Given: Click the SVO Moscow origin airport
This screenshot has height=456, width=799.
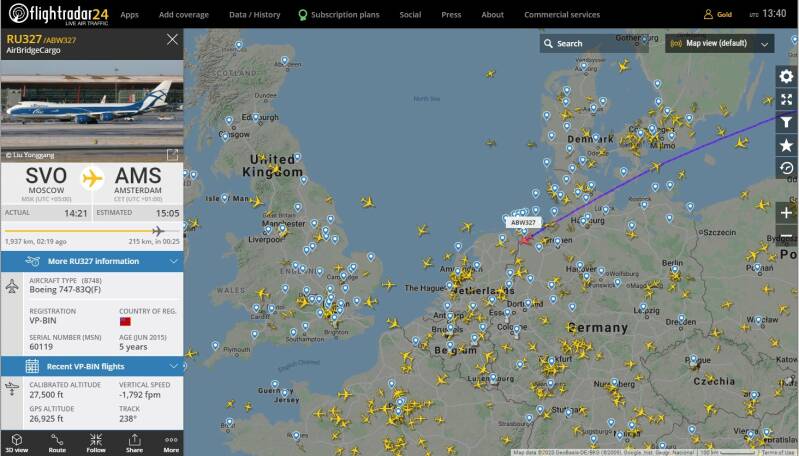Looking at the screenshot, I should point(46,182).
